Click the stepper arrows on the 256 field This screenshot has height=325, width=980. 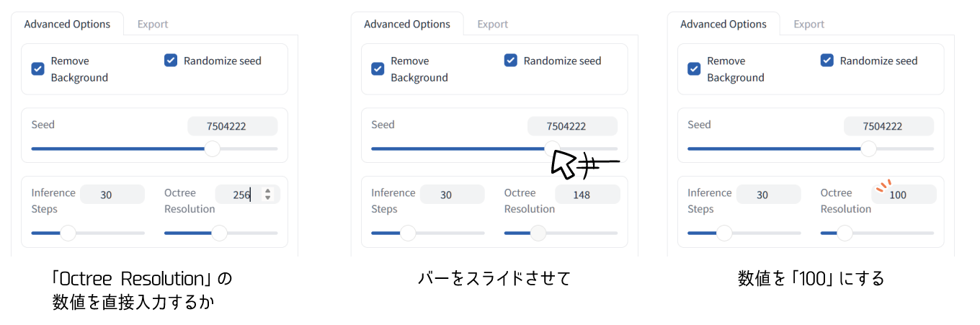click(x=268, y=195)
